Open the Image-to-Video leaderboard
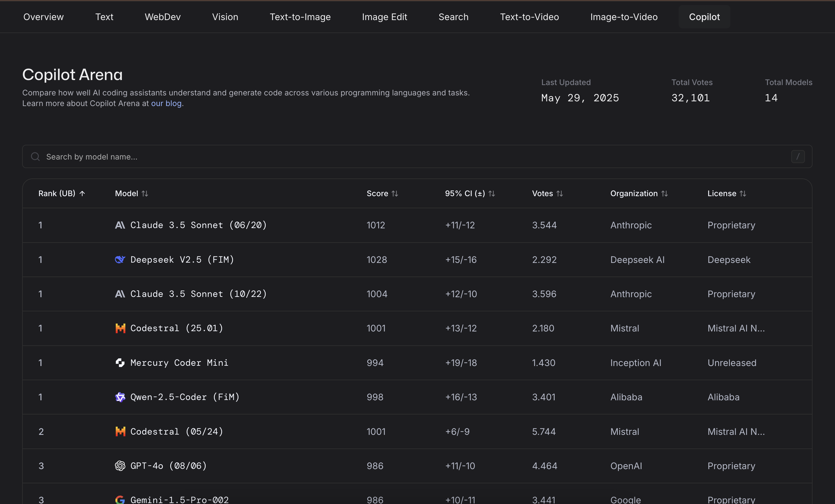This screenshot has height=504, width=835. click(x=623, y=17)
